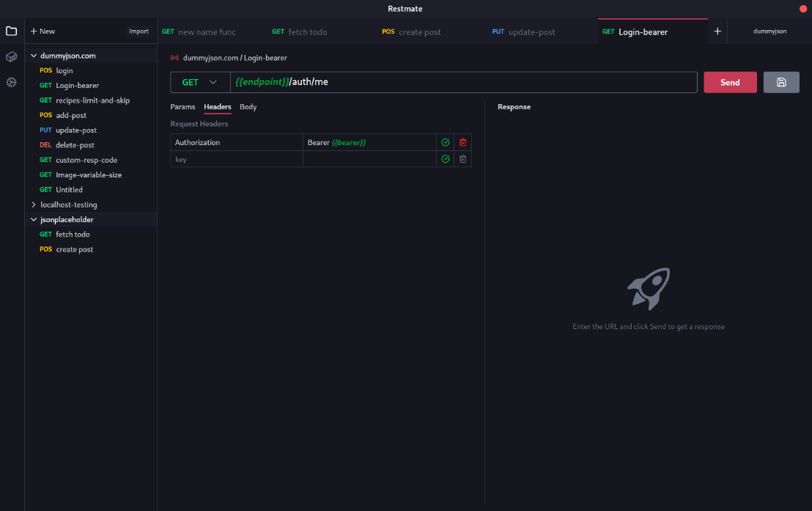
Task: Click the save request disk icon
Action: pyautogui.click(x=781, y=82)
